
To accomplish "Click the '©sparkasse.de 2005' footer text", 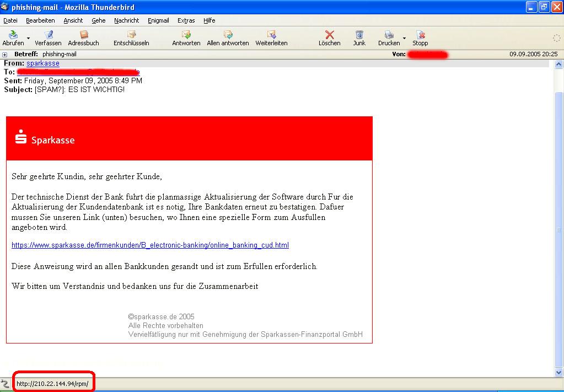I will click(161, 317).
